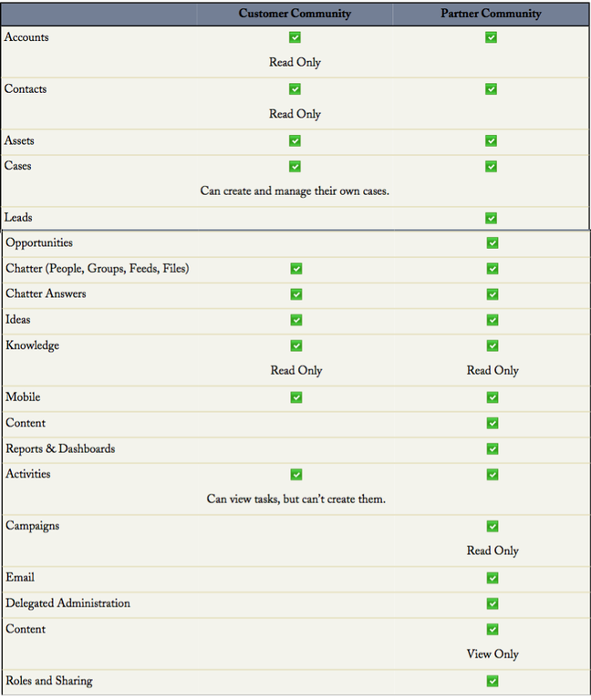Click the Leads checkmark under Partner Community
591x700 pixels.
(x=491, y=218)
